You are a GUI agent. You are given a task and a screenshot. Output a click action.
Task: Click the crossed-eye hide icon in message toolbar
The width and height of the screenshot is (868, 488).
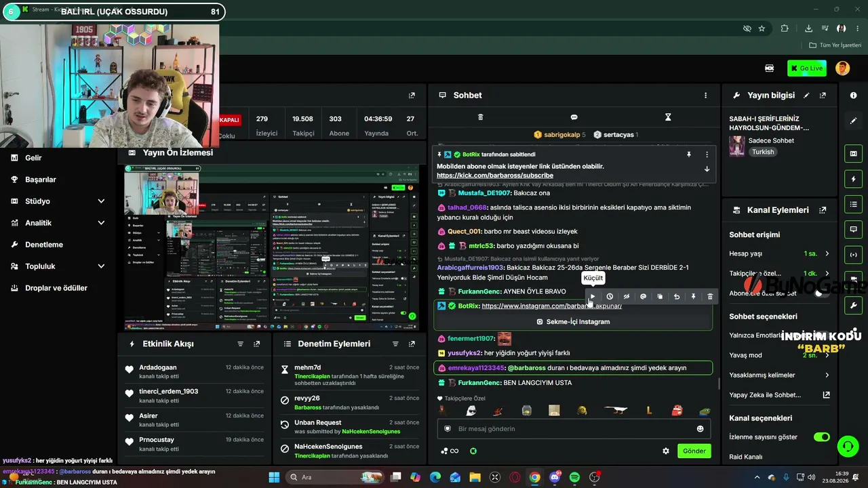pyautogui.click(x=627, y=296)
